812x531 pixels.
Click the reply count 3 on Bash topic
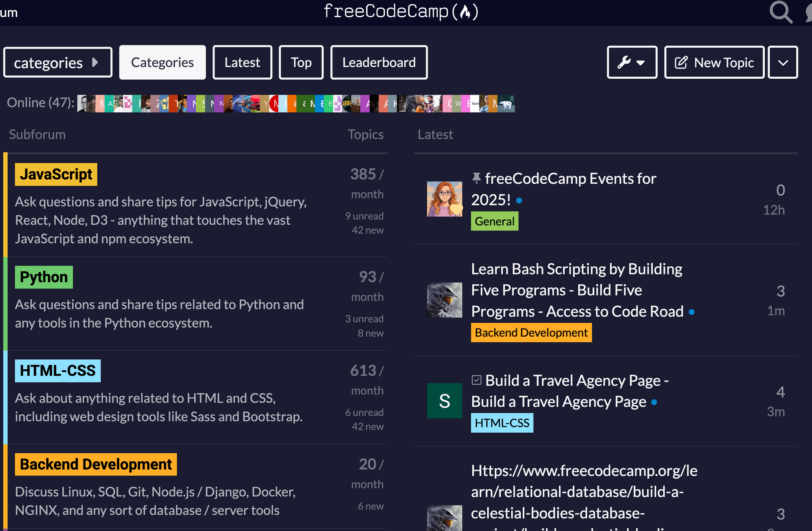tap(781, 291)
